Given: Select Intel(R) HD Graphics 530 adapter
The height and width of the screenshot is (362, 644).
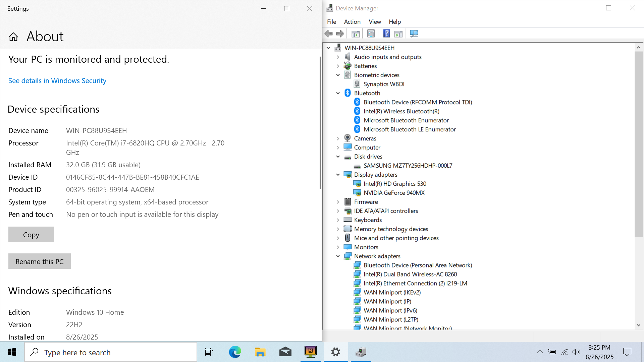Looking at the screenshot, I should click(395, 184).
